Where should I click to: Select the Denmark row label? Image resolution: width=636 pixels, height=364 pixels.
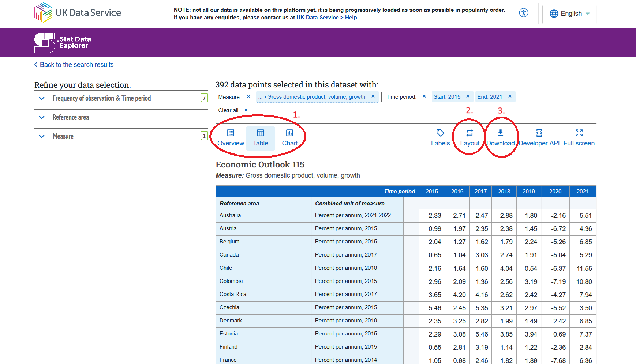tap(231, 321)
